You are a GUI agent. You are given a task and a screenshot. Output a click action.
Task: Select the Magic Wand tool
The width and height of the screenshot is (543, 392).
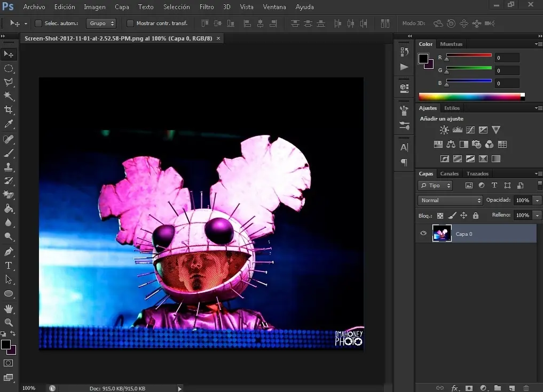[x=9, y=96]
